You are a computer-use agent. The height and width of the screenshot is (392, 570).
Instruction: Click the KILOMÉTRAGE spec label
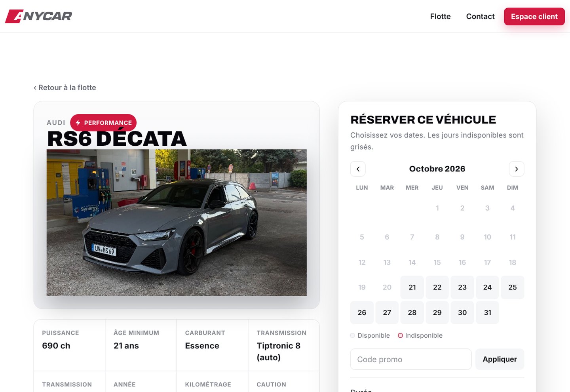coord(208,384)
